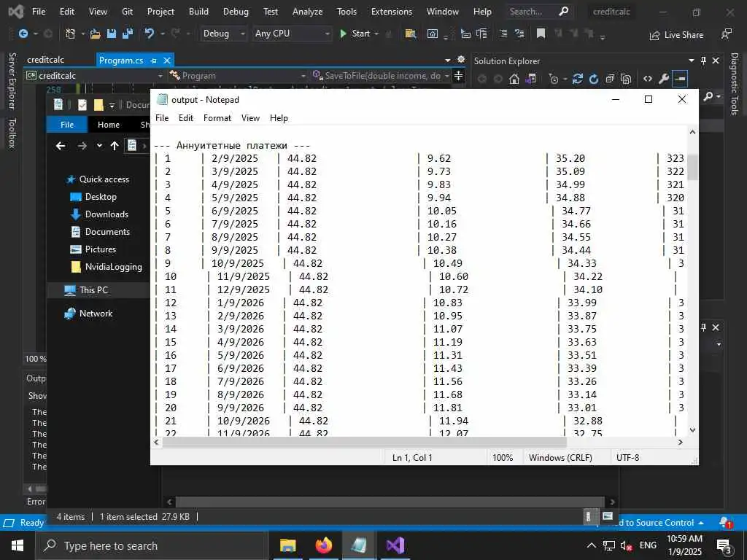
Task: Save the current file with the floppy icon
Action: tap(112, 34)
